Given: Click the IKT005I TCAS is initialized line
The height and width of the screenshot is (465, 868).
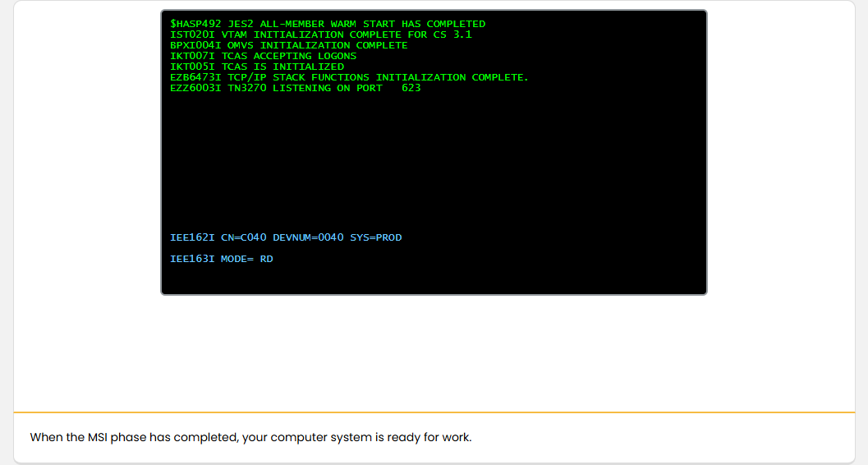Looking at the screenshot, I should tap(257, 67).
